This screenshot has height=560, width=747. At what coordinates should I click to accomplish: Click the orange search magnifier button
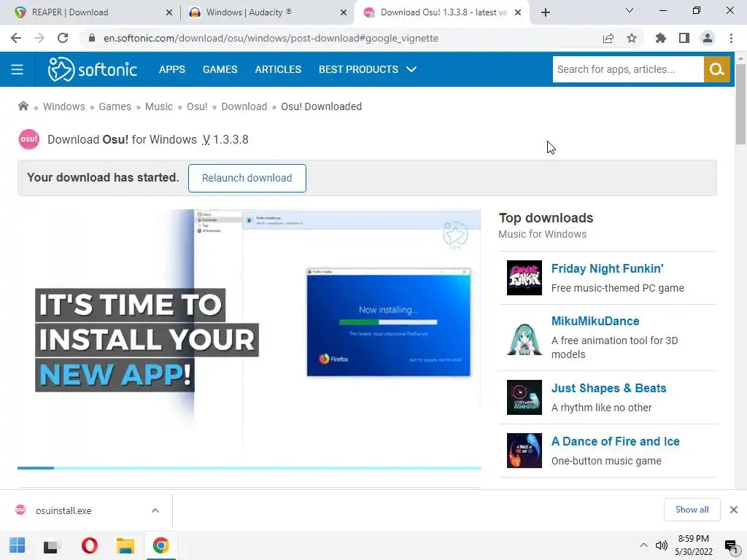click(716, 69)
